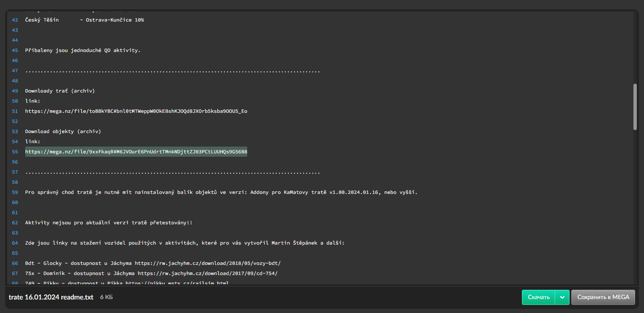The image size is (644, 313).
Task: Click the heading 'Download objekty (archiv)'
Action: tap(63, 131)
